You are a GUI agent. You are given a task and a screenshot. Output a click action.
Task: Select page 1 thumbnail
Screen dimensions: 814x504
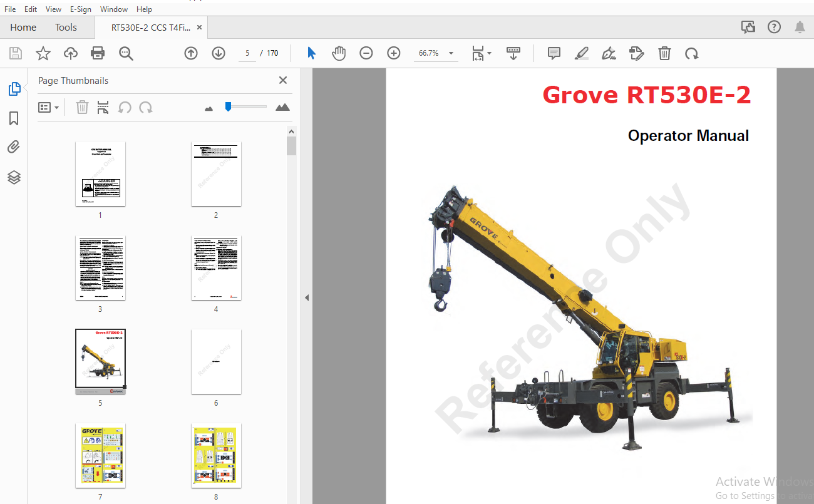pyautogui.click(x=100, y=173)
